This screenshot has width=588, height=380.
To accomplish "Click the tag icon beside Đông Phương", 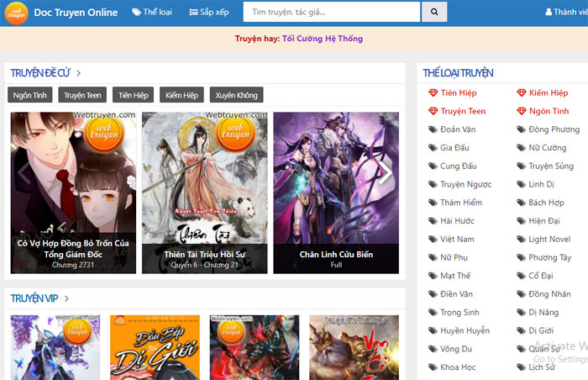I will tap(522, 129).
